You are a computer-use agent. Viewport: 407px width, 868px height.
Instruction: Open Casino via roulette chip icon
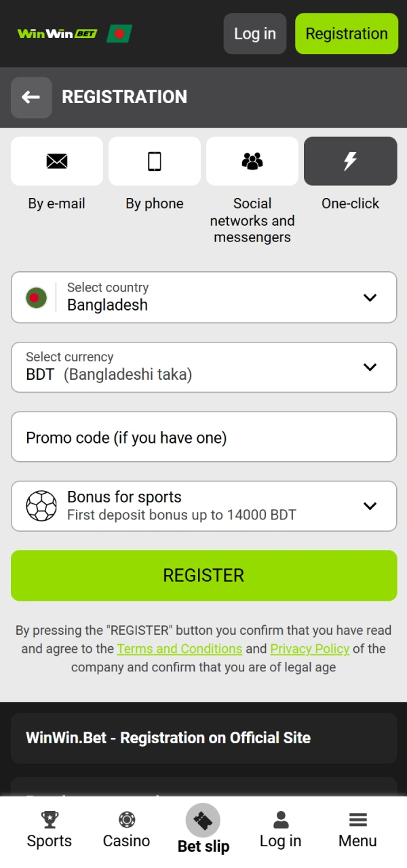(126, 821)
